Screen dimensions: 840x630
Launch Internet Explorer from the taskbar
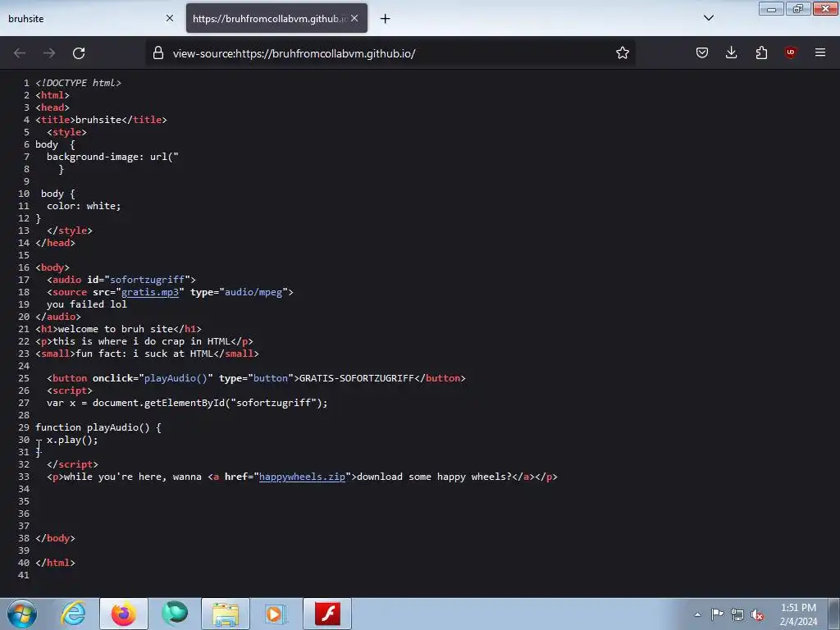[73, 614]
